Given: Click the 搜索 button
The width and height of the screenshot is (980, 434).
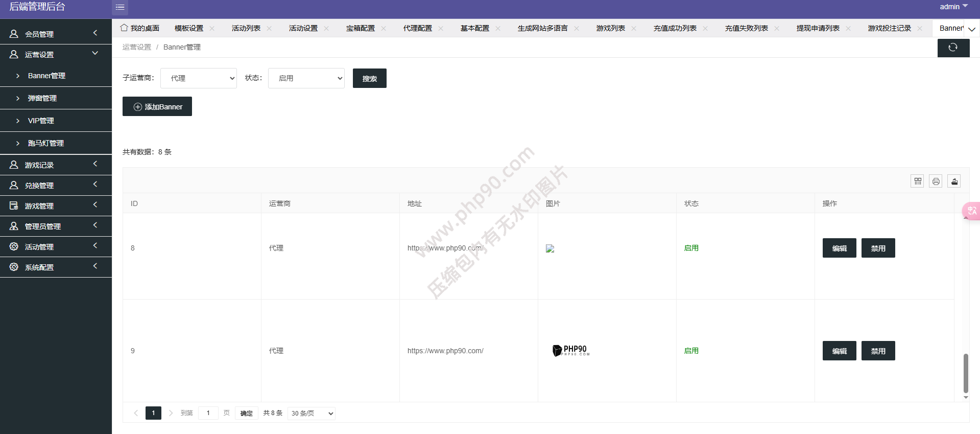Looking at the screenshot, I should 369,78.
